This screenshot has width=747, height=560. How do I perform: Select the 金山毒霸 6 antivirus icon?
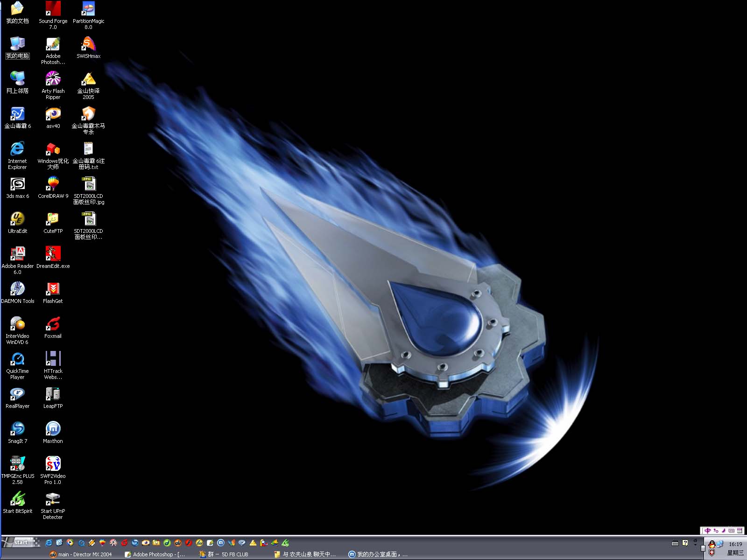pyautogui.click(x=17, y=118)
